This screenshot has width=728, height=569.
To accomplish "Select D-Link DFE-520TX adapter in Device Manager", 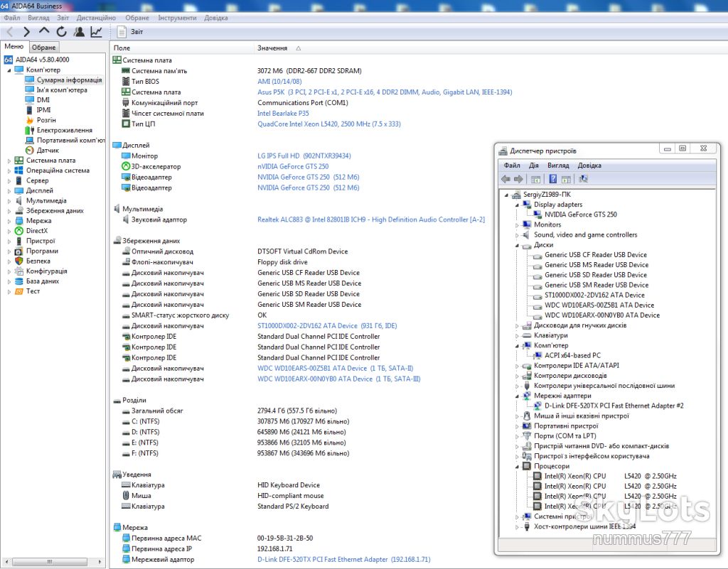I will pos(614,406).
